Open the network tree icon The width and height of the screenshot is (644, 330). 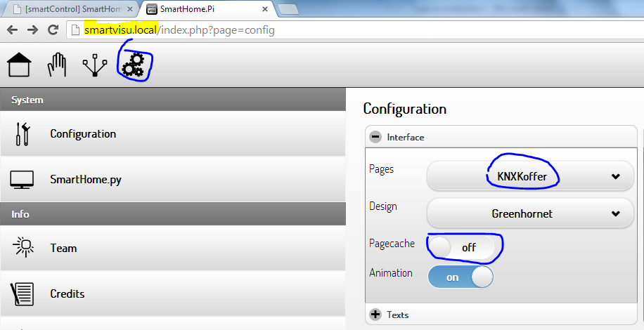tap(95, 65)
